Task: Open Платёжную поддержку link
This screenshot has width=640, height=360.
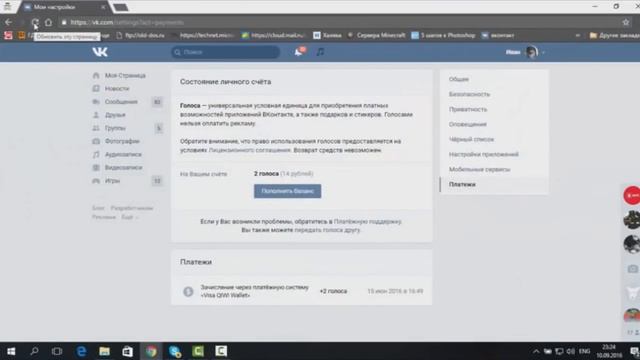Action: point(368,221)
